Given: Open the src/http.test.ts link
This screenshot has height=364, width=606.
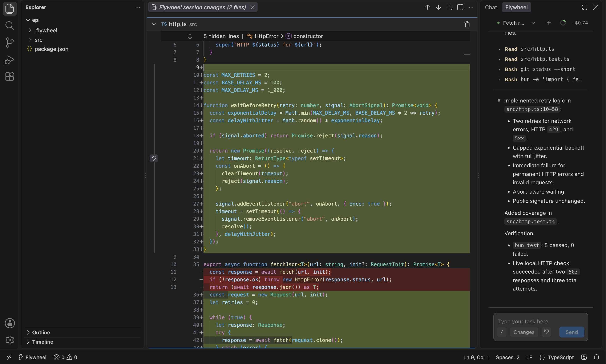Looking at the screenshot, I should tap(530, 222).
